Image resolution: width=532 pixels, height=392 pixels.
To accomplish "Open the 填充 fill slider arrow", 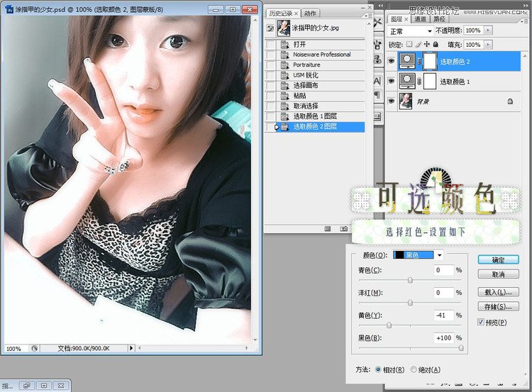I will pyautogui.click(x=488, y=45).
